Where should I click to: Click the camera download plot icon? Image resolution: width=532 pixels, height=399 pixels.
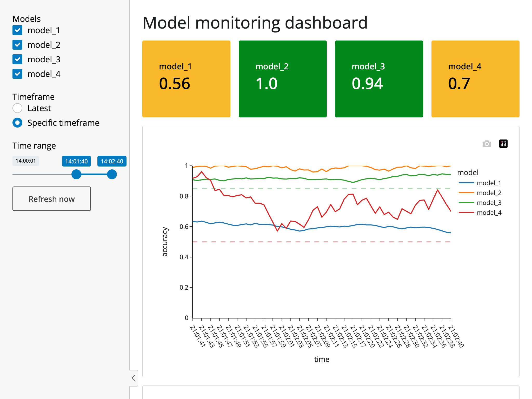pyautogui.click(x=487, y=144)
